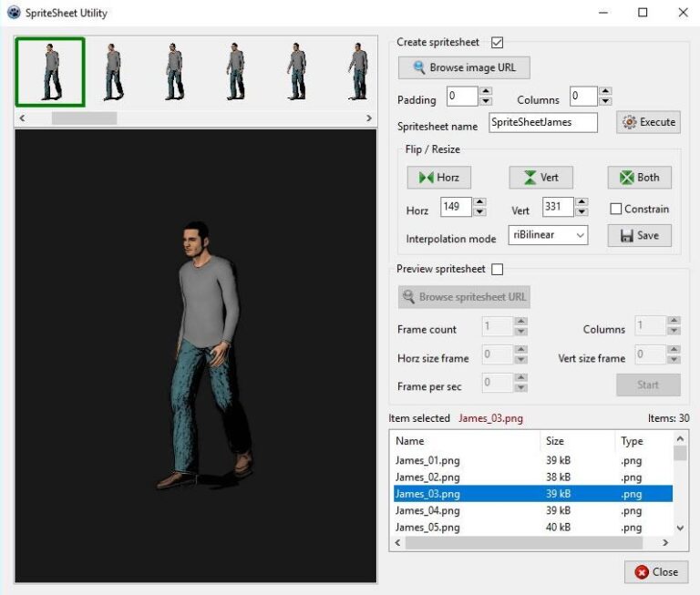Select the sixth partially visible sprite thumbnail
The image size is (700, 595).
358,71
